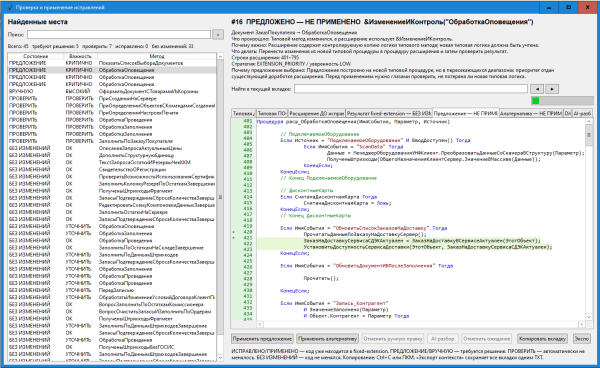Click the comment // ДисконтныеКарты
The image size is (600, 368).
[x=307, y=190]
